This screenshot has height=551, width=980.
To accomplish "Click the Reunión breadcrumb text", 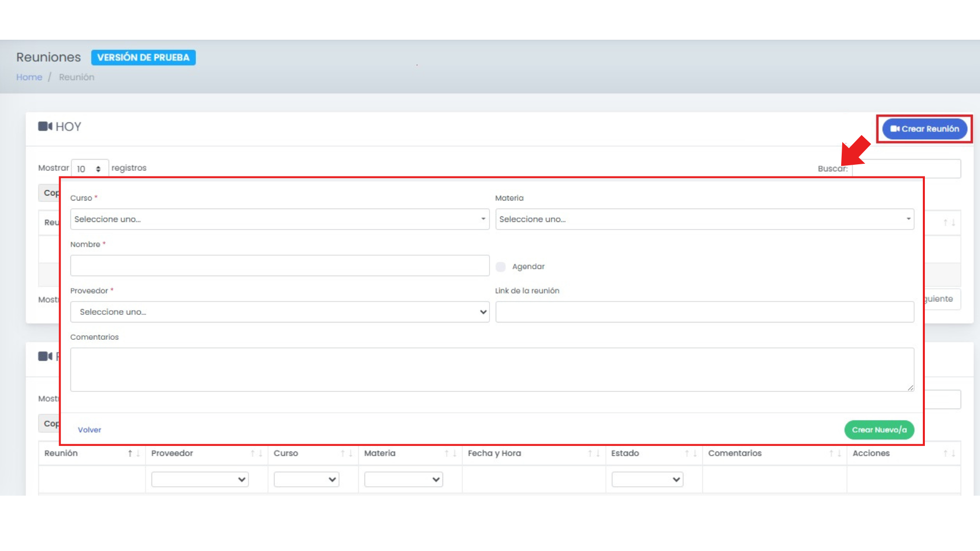I will [77, 77].
